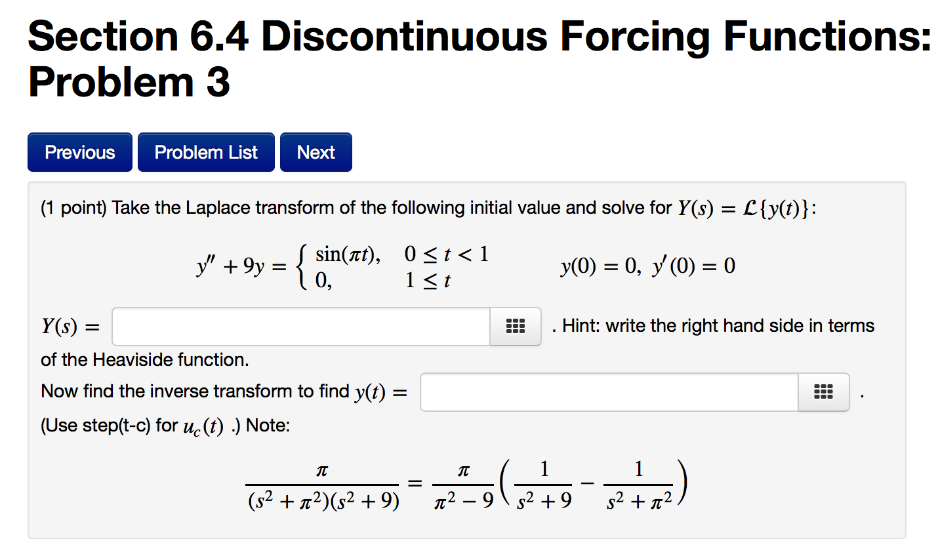938x560 pixels.
Task: Advance to the Next problem
Action: point(316,151)
